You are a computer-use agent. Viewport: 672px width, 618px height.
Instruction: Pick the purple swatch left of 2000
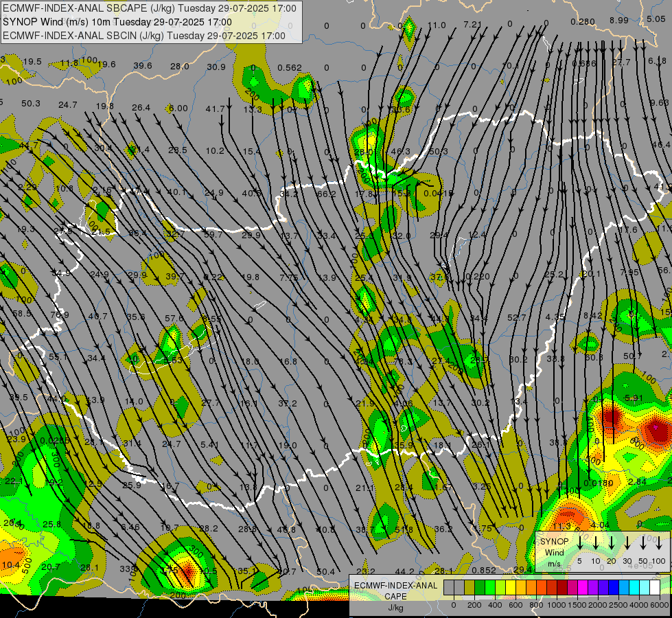592,587
